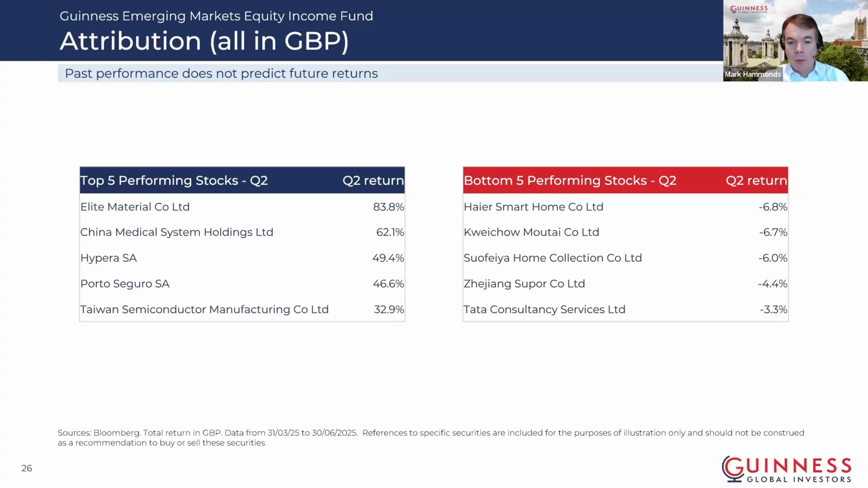Click Tata Consultancy Services Ltd row

(x=626, y=310)
